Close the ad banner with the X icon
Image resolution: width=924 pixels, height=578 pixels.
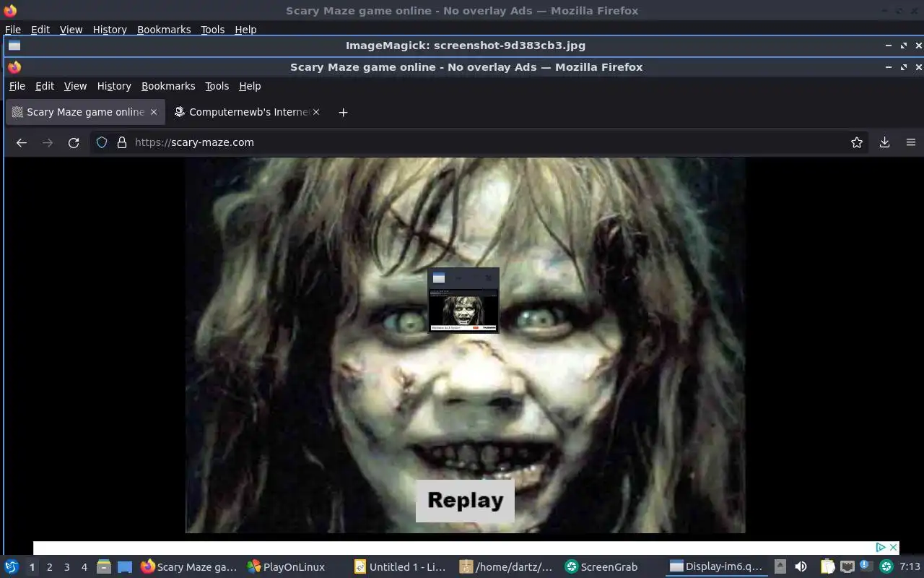point(893,548)
